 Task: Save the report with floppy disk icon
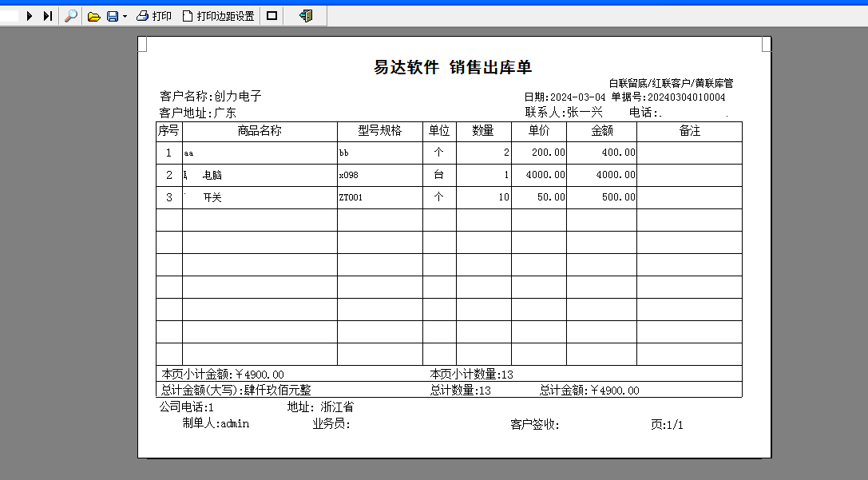[113, 17]
